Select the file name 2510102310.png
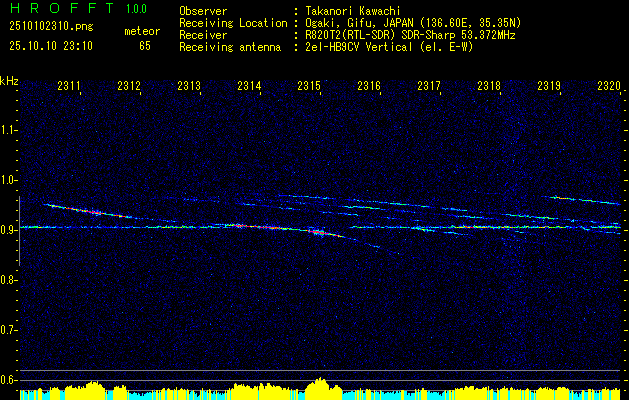Viewport: 629px width, 400px height. pos(51,27)
